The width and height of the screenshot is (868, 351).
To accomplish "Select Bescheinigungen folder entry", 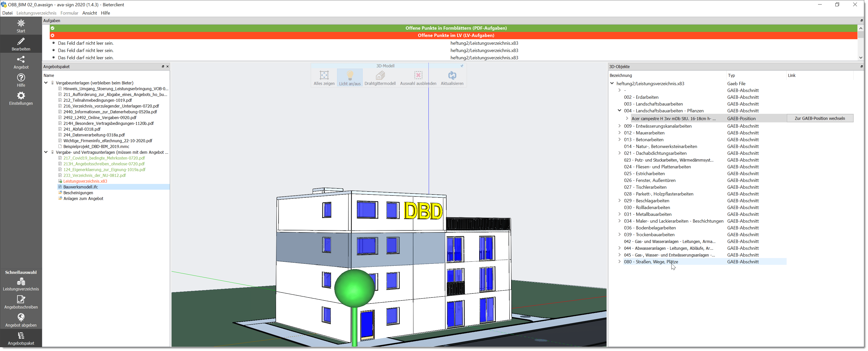I will click(78, 193).
